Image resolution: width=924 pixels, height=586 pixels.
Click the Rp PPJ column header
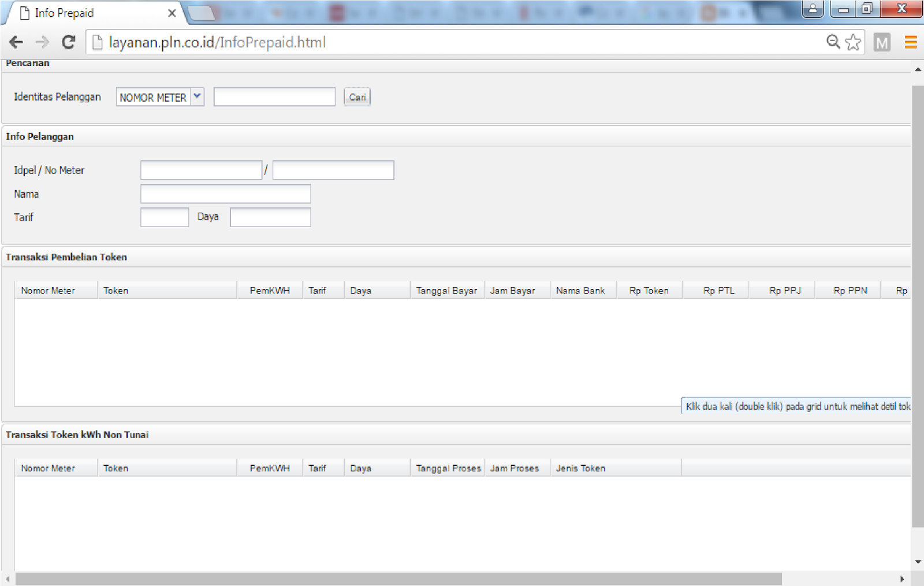point(781,290)
